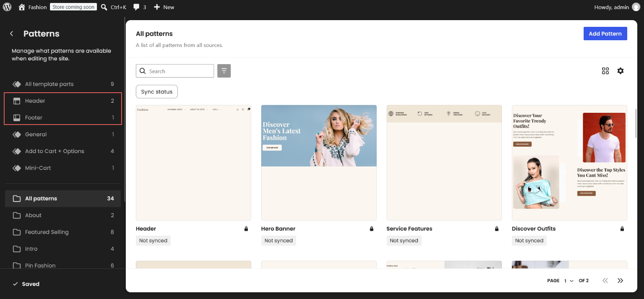Switch layout with the grid icon
The width and height of the screenshot is (644, 299).
605,71
